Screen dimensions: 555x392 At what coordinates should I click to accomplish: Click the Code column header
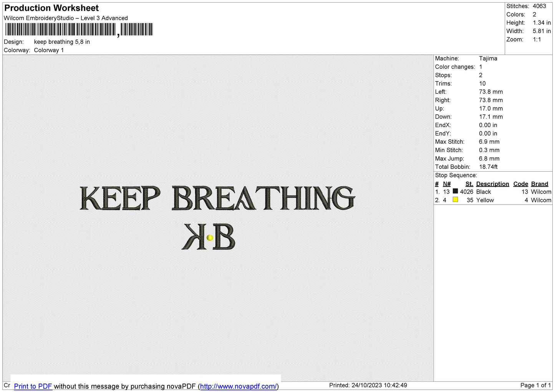521,184
